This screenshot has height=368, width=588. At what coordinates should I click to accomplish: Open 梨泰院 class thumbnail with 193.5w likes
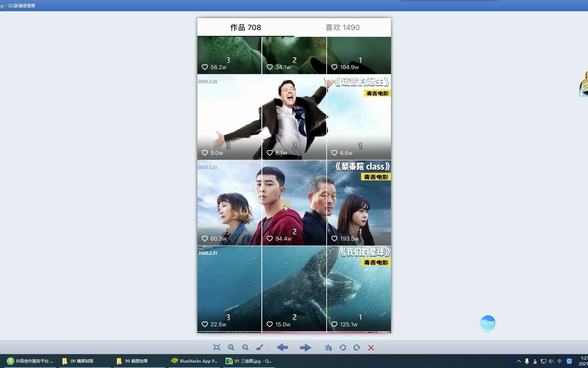[x=359, y=203]
